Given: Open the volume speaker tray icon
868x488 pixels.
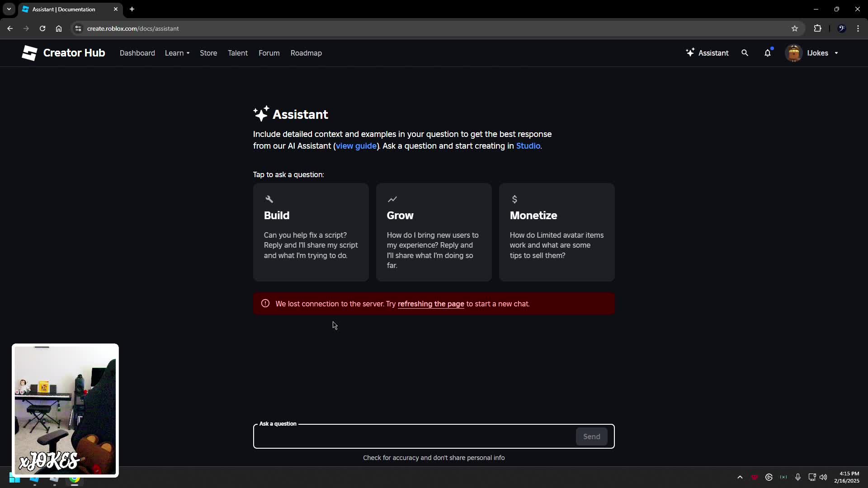Looking at the screenshot, I should click(x=823, y=477).
